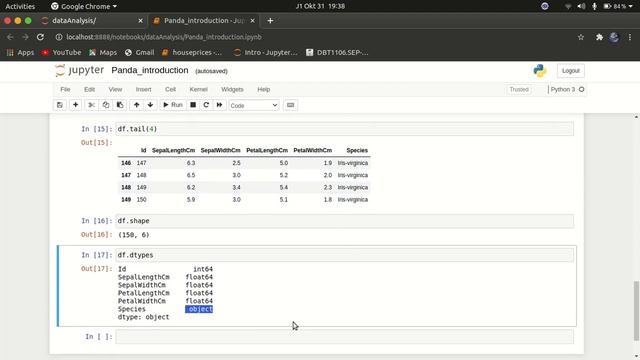Open the Cell menu
The height and width of the screenshot is (360, 640).
pyautogui.click(x=170, y=89)
